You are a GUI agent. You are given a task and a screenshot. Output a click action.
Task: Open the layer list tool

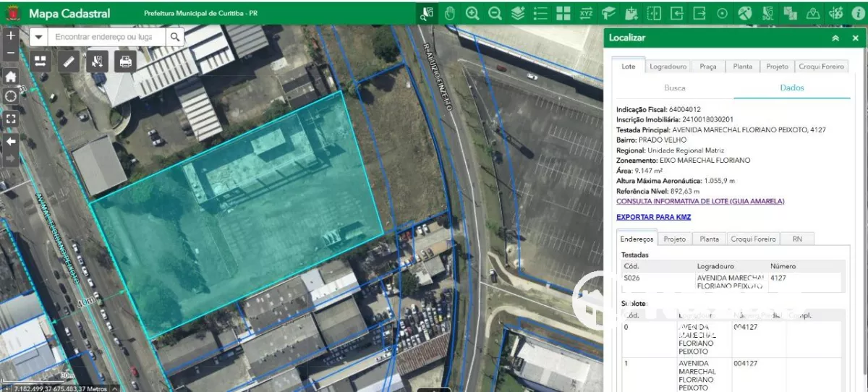(540, 13)
